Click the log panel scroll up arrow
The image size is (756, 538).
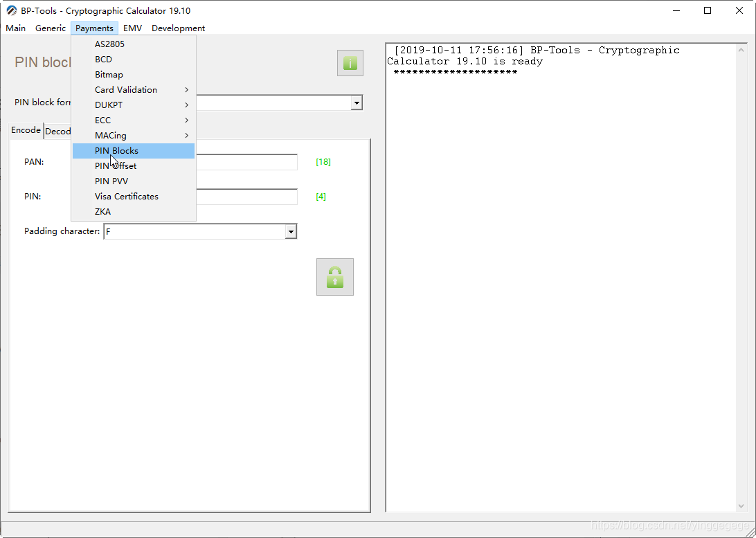point(741,50)
